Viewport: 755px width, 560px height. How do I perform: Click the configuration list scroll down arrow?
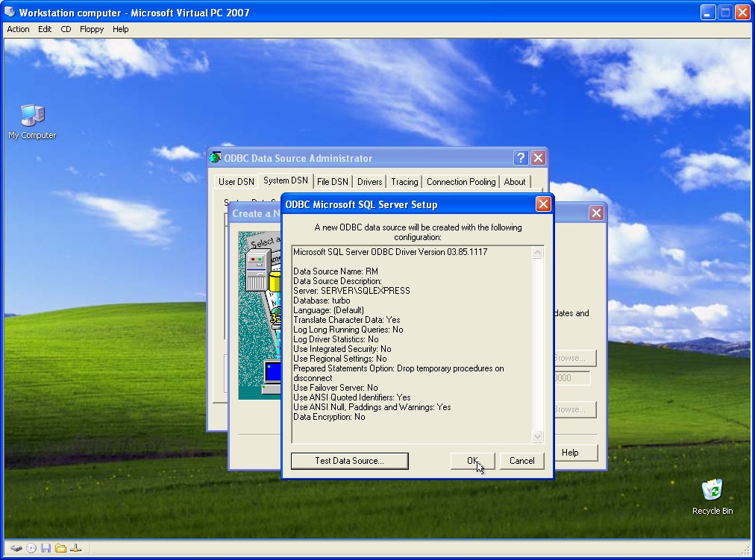point(537,436)
